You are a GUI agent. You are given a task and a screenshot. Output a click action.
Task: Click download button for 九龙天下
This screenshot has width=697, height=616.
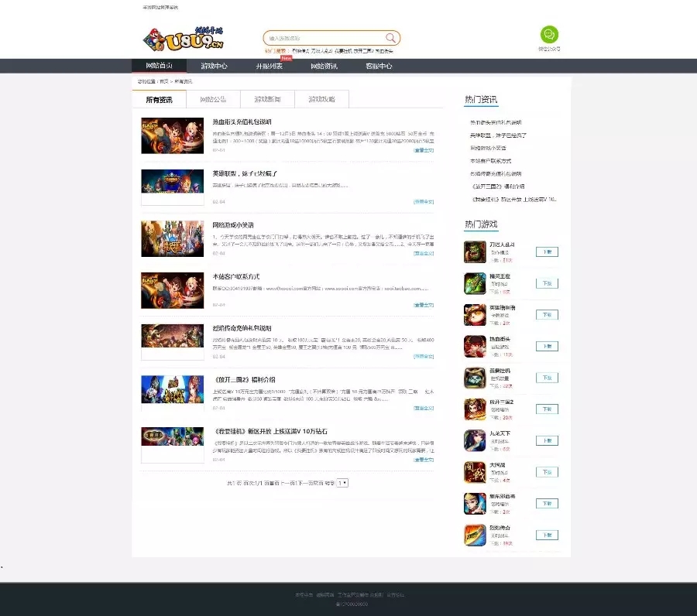547,440
